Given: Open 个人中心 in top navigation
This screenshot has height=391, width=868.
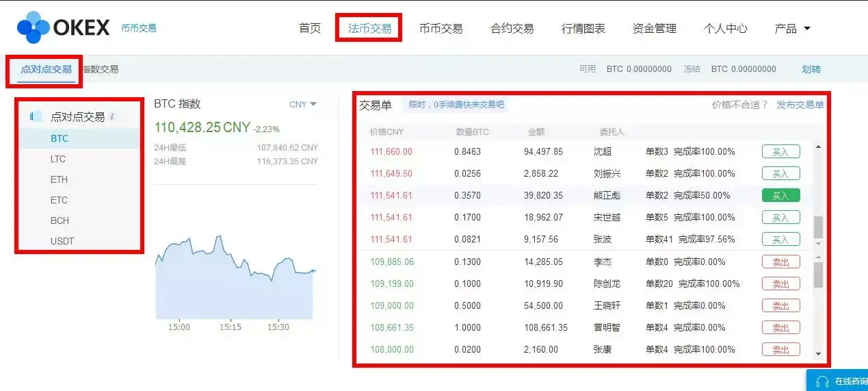Looking at the screenshot, I should click(725, 29).
